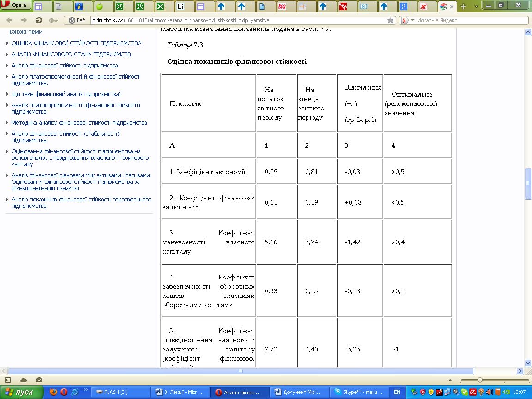Click arrow beside ОЦІНКА ФІНАНСОВОЇ СТІЙКОСТІ link
The width and height of the screenshot is (532, 399).
click(x=7, y=43)
